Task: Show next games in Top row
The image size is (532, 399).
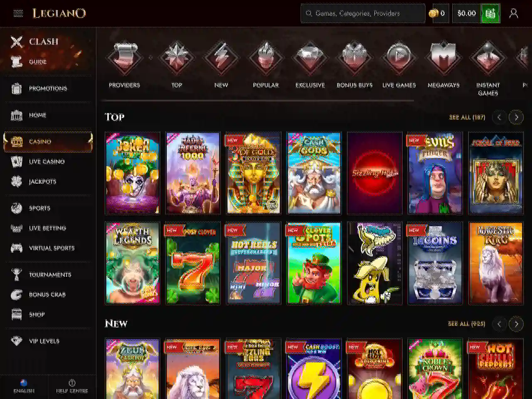Action: pos(516,117)
